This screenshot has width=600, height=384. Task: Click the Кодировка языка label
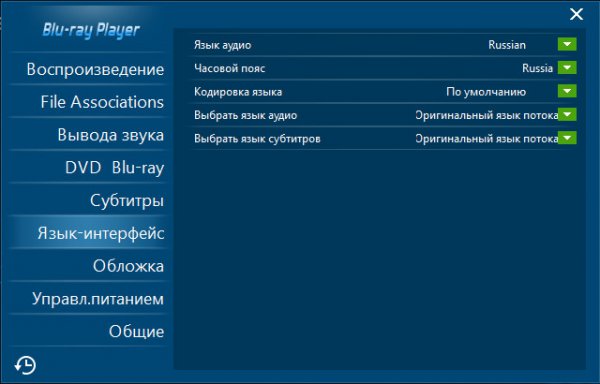coord(238,92)
